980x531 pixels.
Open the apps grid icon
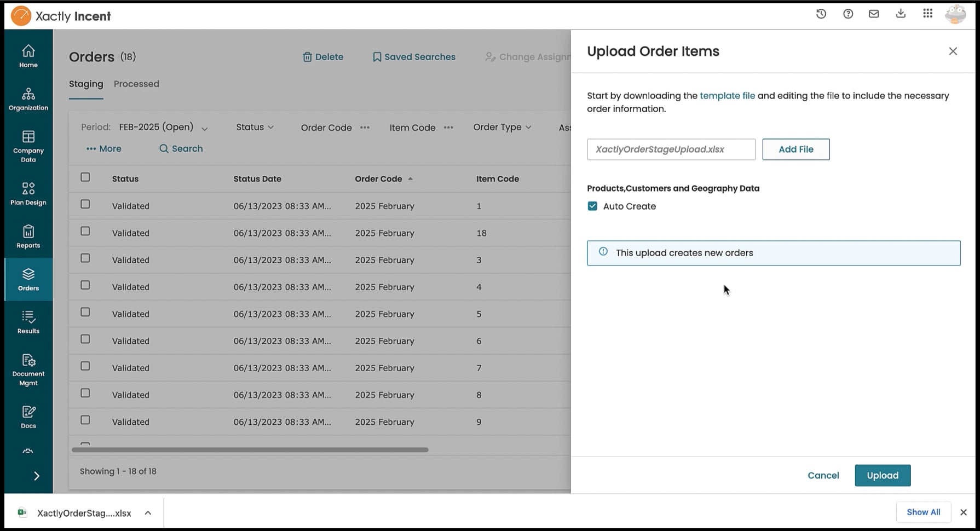[x=927, y=14]
